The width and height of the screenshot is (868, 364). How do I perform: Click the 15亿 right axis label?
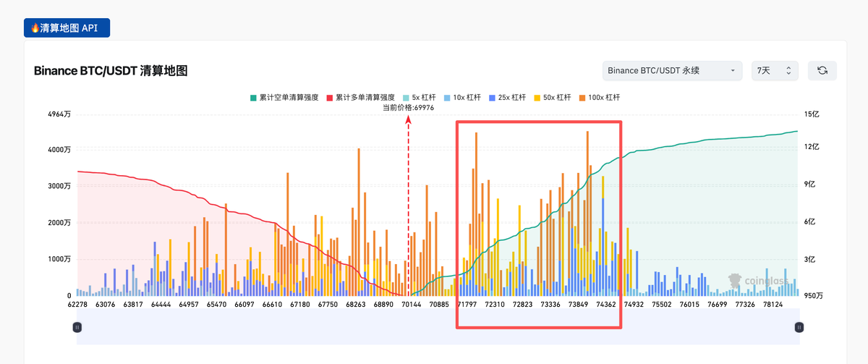coord(811,114)
